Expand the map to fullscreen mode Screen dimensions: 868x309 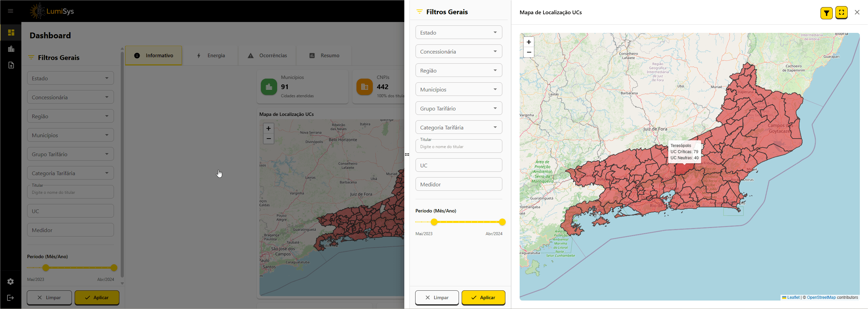841,12
